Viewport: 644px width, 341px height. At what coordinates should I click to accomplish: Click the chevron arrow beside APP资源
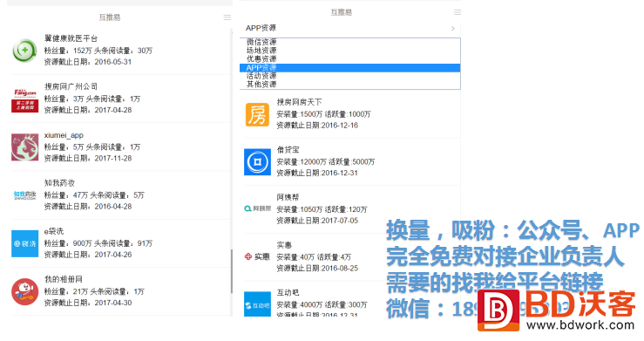[x=452, y=29]
